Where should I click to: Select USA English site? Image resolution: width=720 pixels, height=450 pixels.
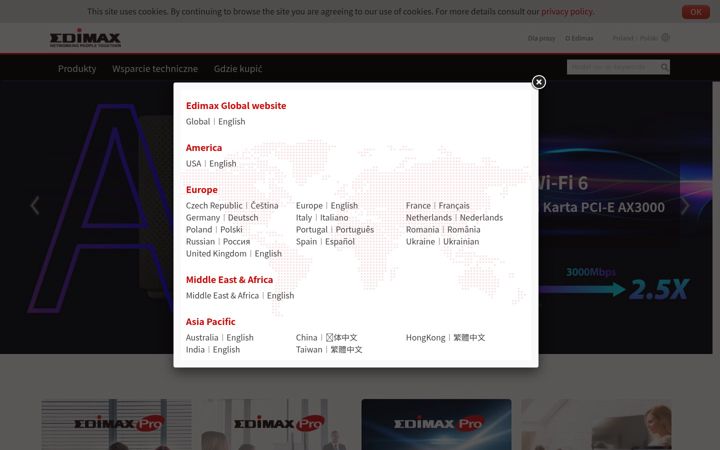211,163
